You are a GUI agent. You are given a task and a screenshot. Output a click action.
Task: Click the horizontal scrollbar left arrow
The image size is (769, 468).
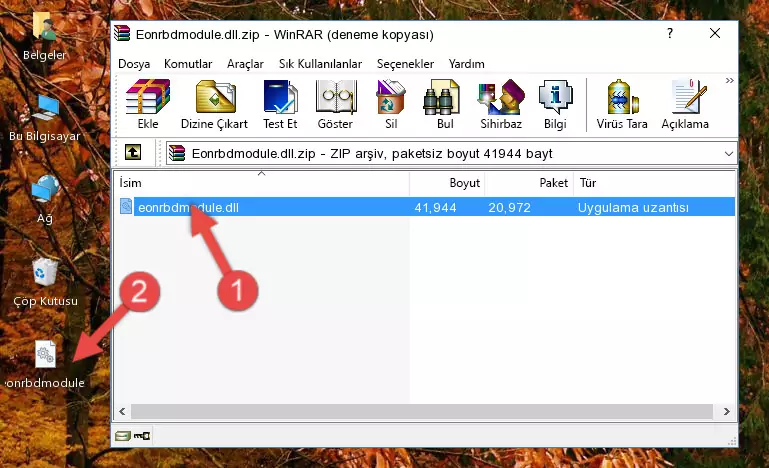click(x=123, y=412)
